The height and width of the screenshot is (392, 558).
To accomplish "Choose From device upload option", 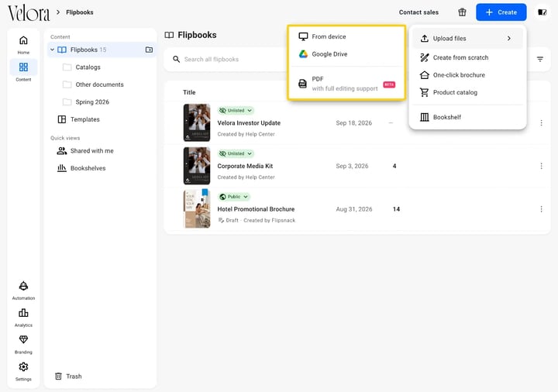I will click(346, 36).
